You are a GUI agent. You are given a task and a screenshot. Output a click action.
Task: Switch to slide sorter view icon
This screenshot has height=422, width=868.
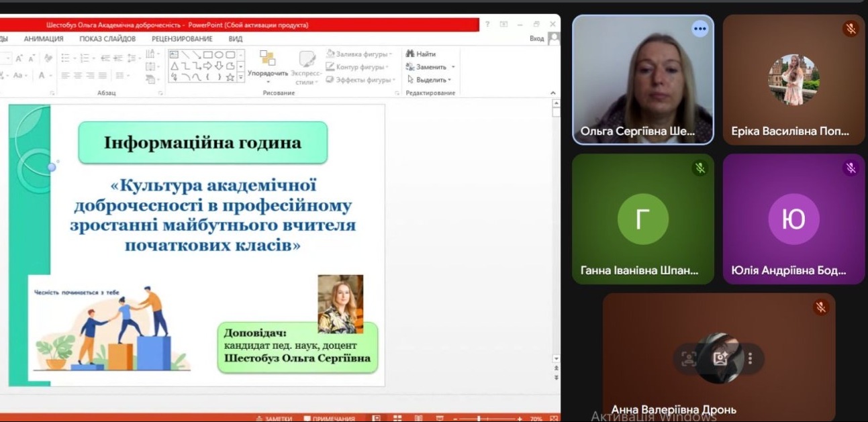397,418
